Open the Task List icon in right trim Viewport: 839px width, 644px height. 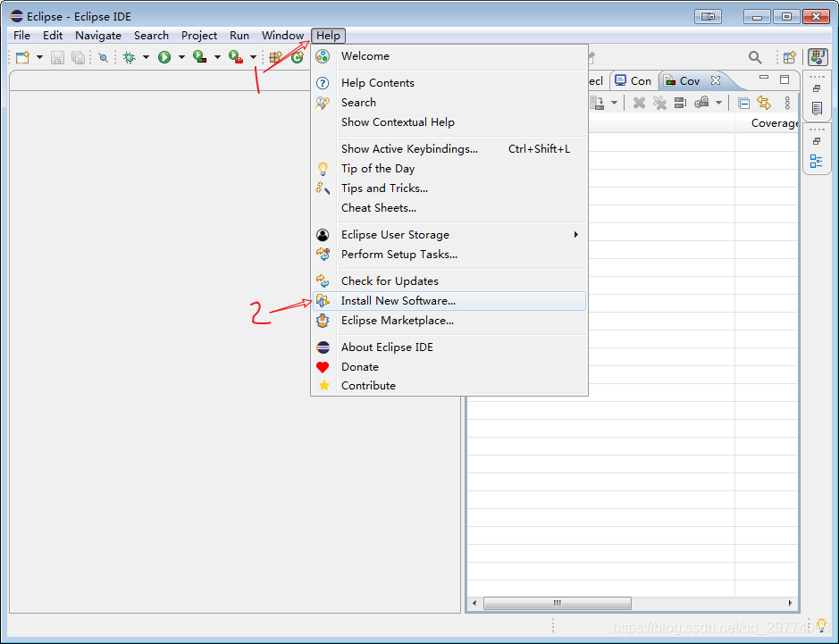pyautogui.click(x=817, y=109)
